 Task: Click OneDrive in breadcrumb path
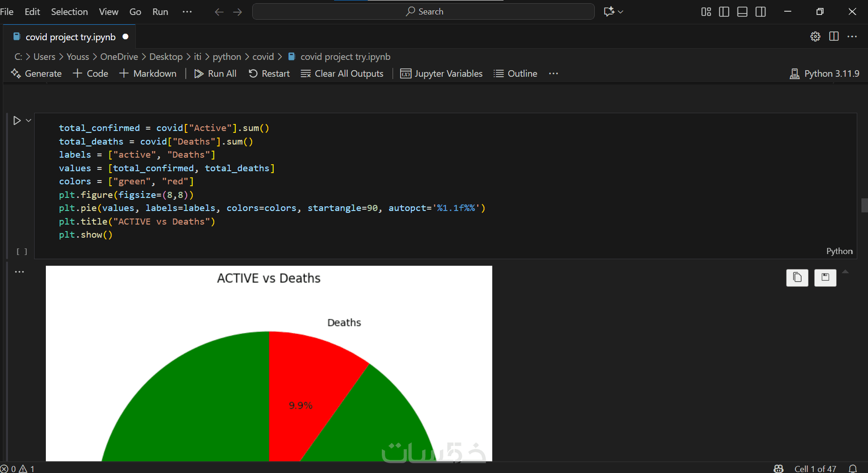point(119,57)
